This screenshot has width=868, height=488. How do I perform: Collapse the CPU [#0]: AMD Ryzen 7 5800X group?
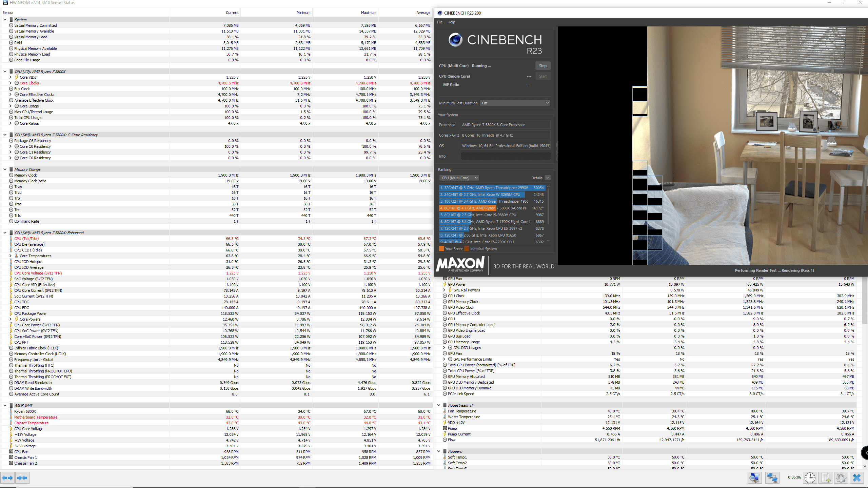tap(5, 72)
